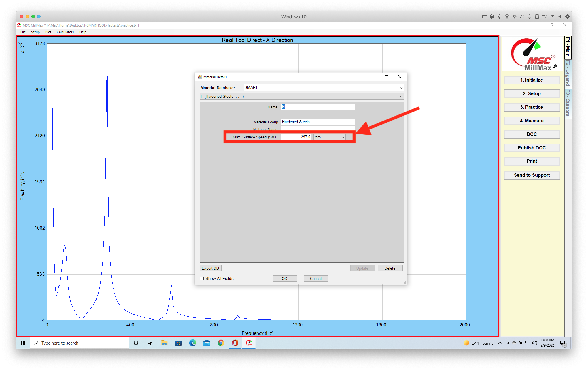The height and width of the screenshot is (370, 588).
Task: Open the Help menu
Action: 83,32
